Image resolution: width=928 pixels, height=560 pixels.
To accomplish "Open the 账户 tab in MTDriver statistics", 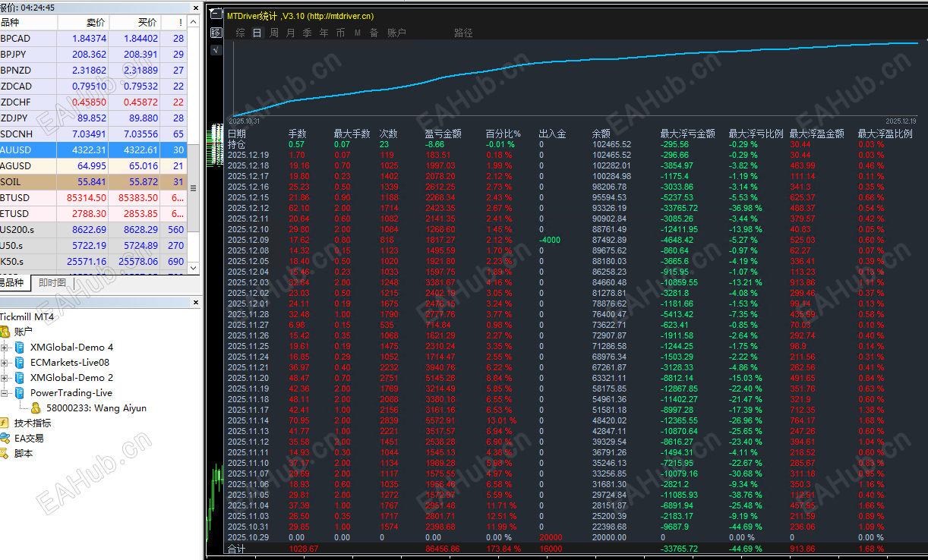I will [x=396, y=33].
